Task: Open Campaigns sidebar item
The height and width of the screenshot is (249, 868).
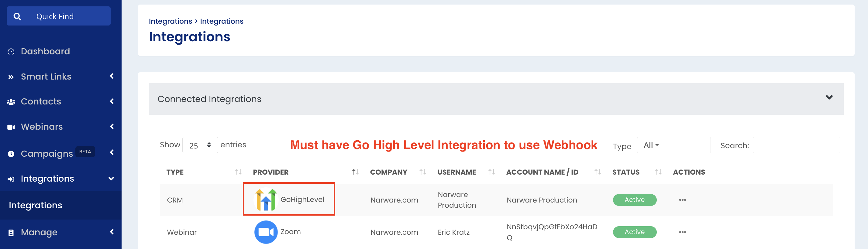Action: coord(47,154)
